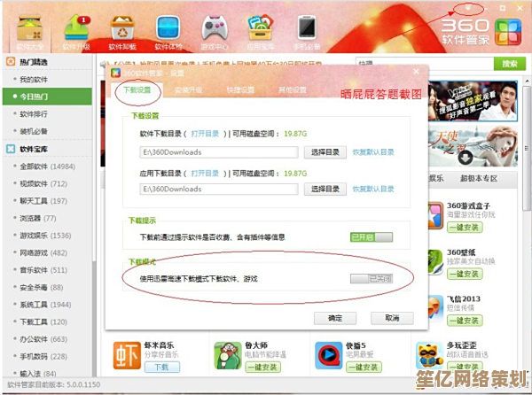The height and width of the screenshot is (395, 532).
Task: Switch to the 快捷设置 tab
Action: [x=240, y=89]
